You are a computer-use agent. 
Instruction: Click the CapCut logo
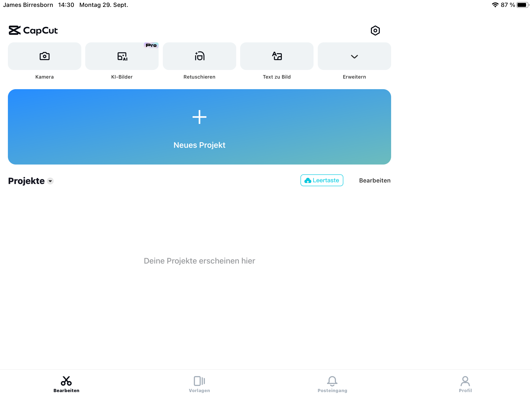pyautogui.click(x=33, y=31)
